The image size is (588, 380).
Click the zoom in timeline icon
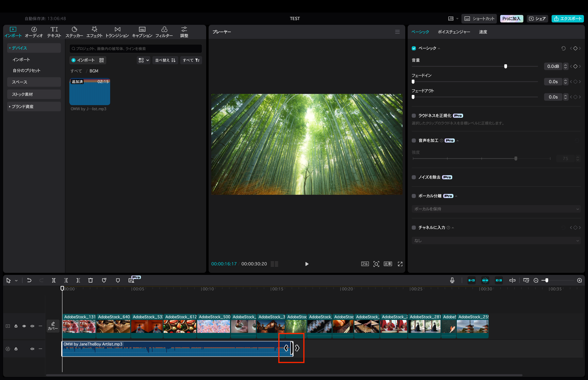point(579,280)
